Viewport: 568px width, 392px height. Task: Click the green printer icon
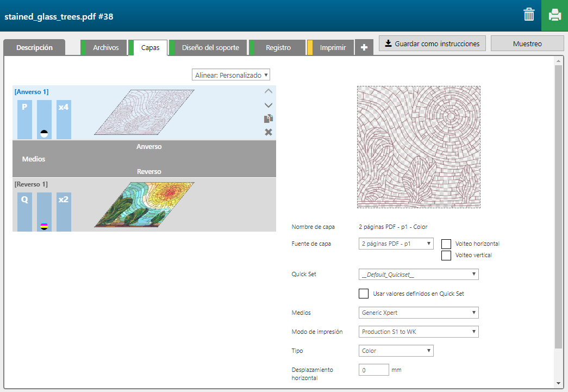[x=554, y=15]
